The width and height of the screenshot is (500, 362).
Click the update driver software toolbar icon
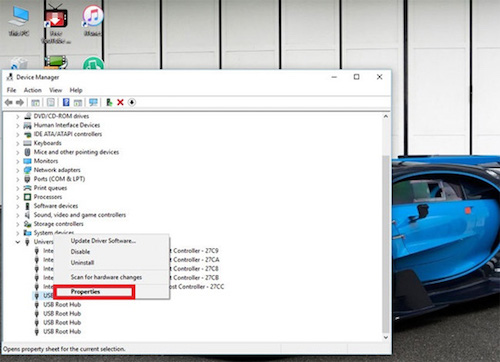109,102
